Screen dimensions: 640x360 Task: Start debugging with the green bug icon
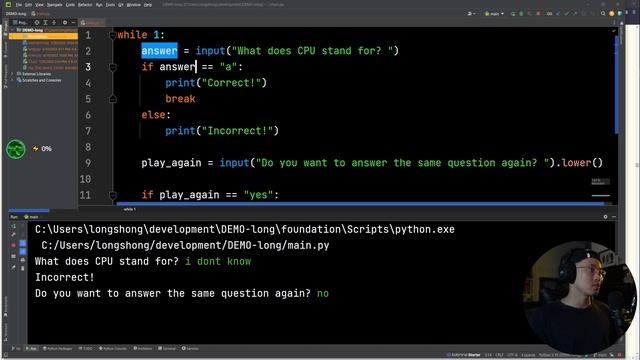point(521,14)
